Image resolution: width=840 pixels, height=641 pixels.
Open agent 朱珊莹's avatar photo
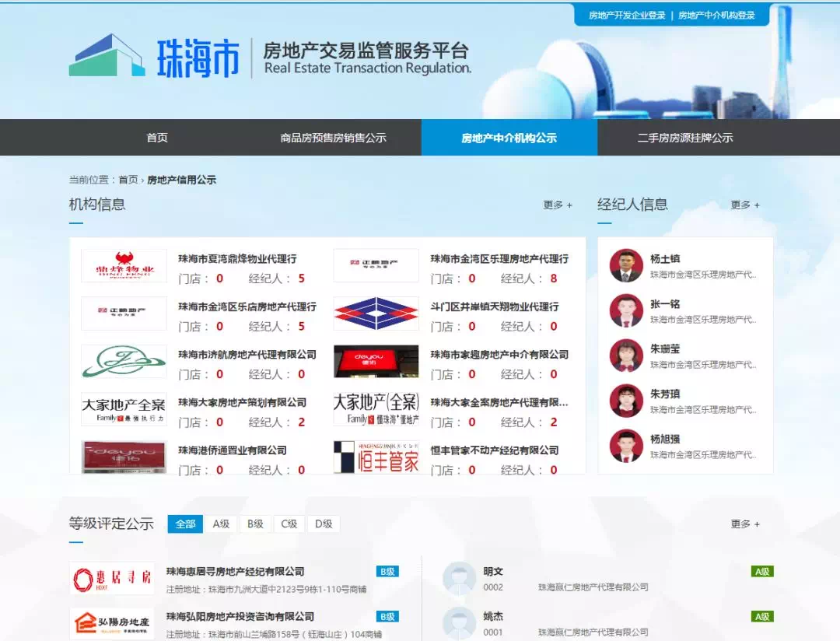tap(625, 356)
